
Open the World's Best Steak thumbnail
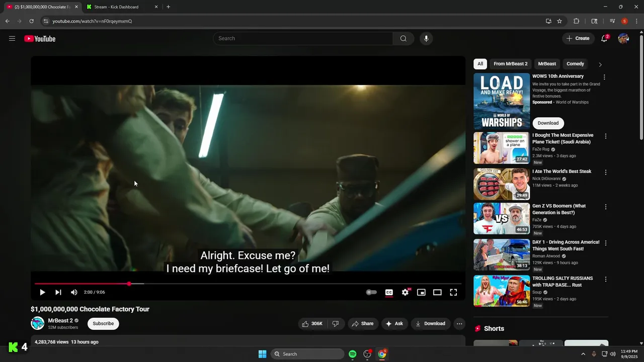(x=502, y=184)
